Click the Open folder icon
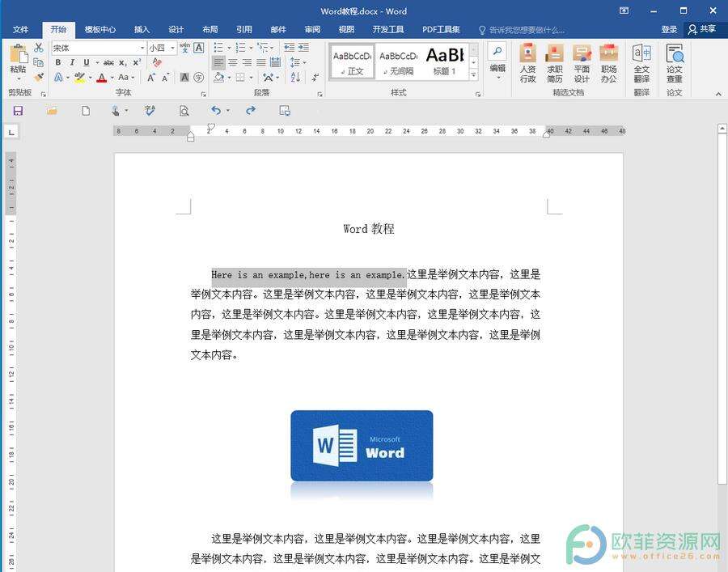This screenshot has height=572, width=728. coord(52,111)
